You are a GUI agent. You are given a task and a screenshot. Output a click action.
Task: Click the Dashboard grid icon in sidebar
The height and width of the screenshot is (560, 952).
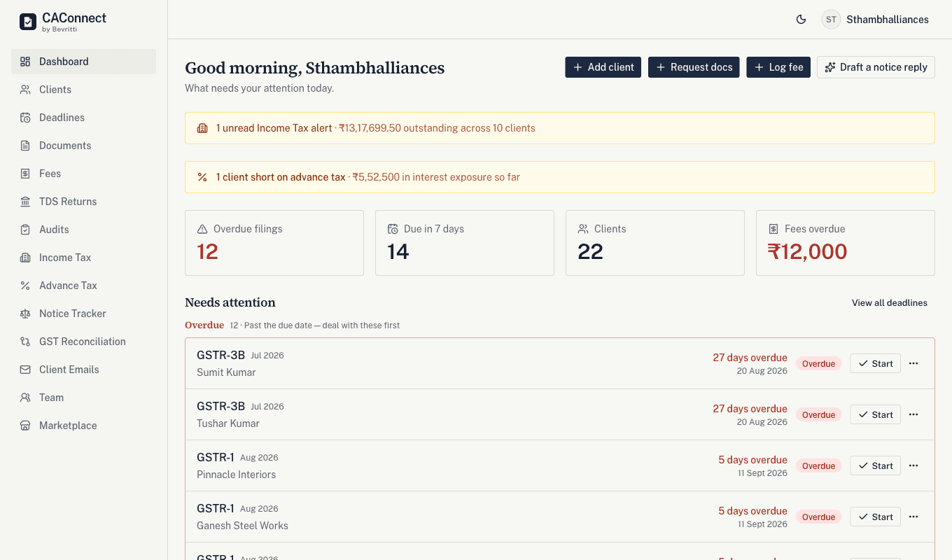coord(25,62)
